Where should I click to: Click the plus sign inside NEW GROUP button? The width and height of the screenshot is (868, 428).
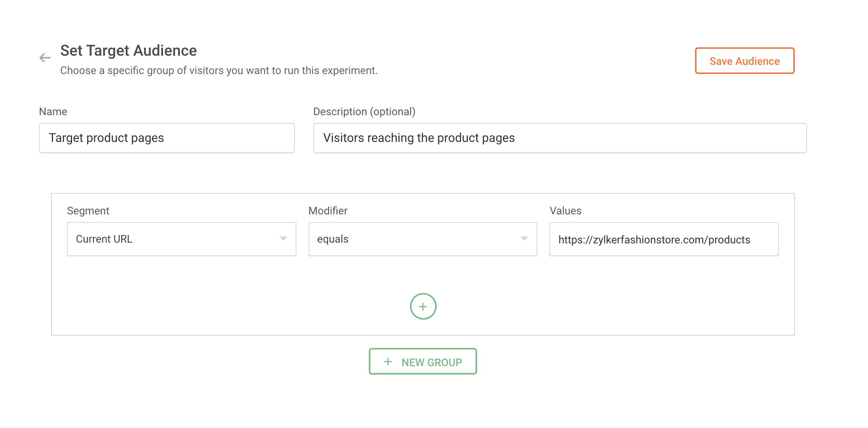pos(388,362)
